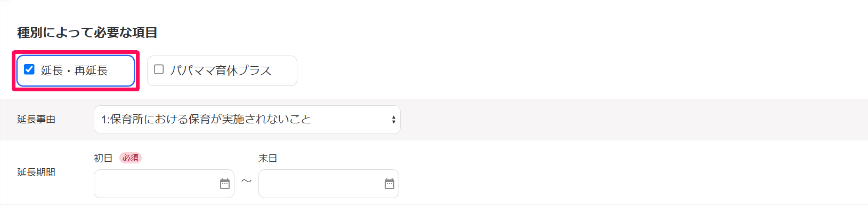Toggle the option via the 延長・再延長 label text

point(74,70)
